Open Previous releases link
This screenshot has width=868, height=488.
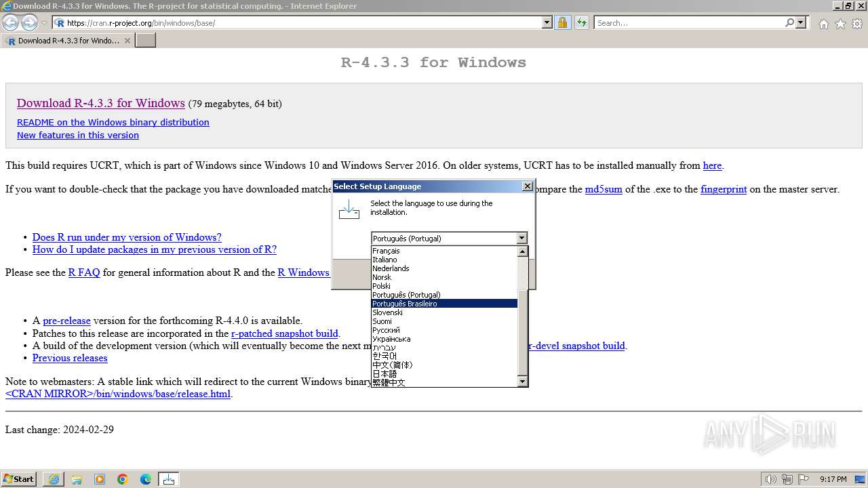click(70, 358)
